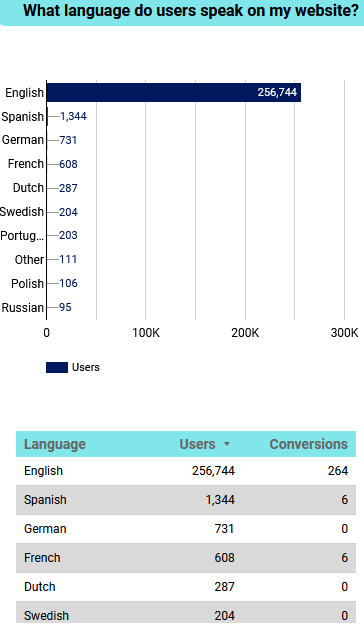The image size is (364, 628).
Task: Click the French table row
Action: coord(186,558)
